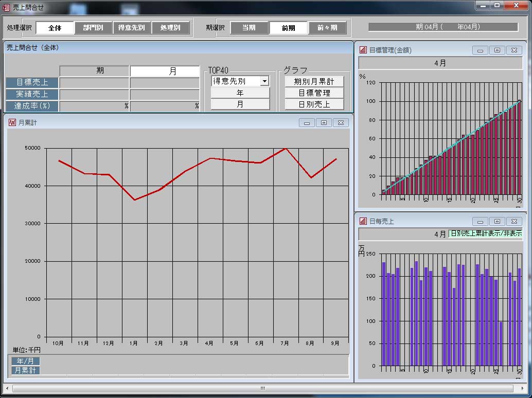Screen dimensions: 532x398
Task: Maximize the 目標管理(金額) window
Action: pyautogui.click(x=497, y=50)
